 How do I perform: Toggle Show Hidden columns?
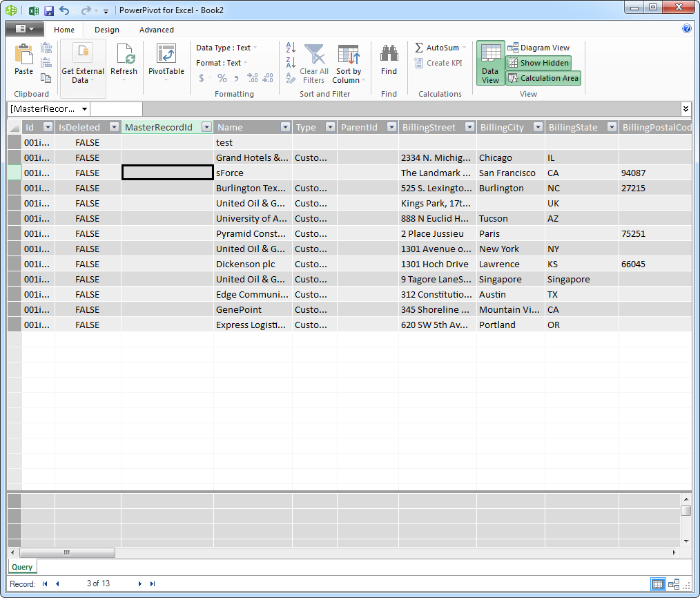(x=538, y=62)
